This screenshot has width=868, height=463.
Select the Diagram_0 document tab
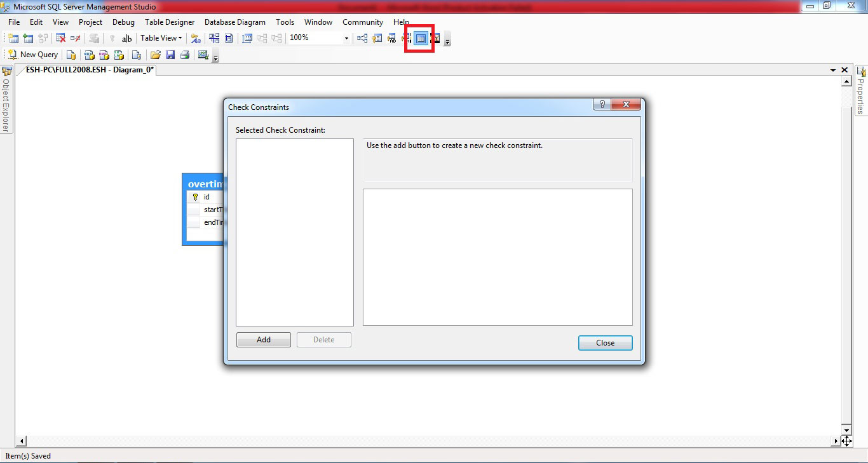[x=90, y=70]
